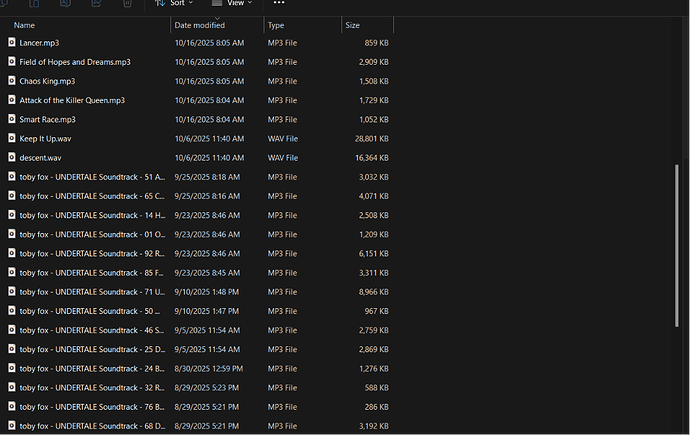
Task: Select file name toby fox - UNDERTALE Soundtrack - 68 D...
Action: coord(92,426)
